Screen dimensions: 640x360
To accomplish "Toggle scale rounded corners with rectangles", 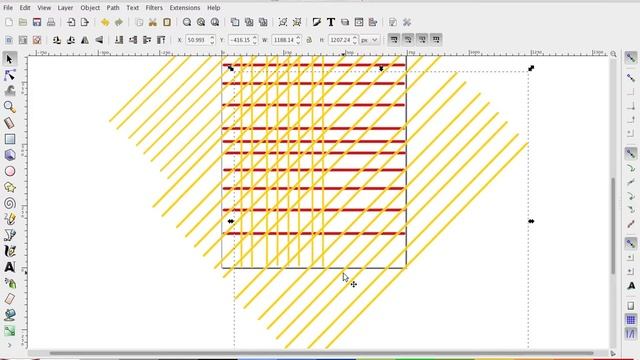I will pos(408,40).
